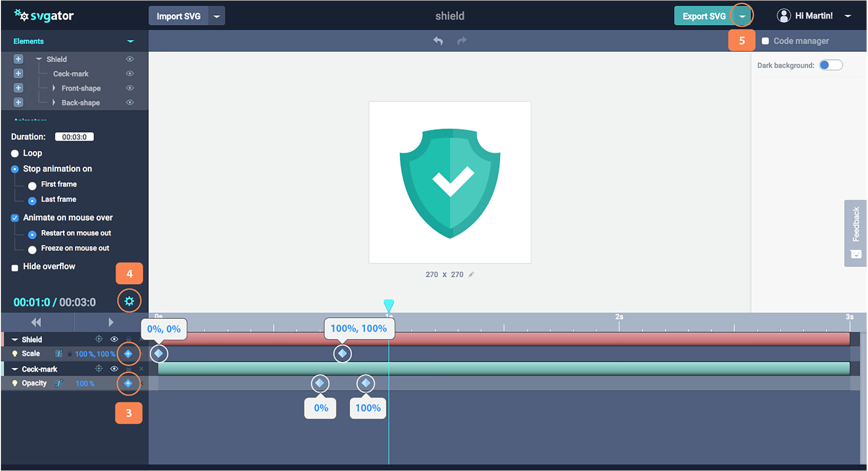Image resolution: width=868 pixels, height=471 pixels.
Task: Add keyframe on the Scale row
Action: coord(128,354)
